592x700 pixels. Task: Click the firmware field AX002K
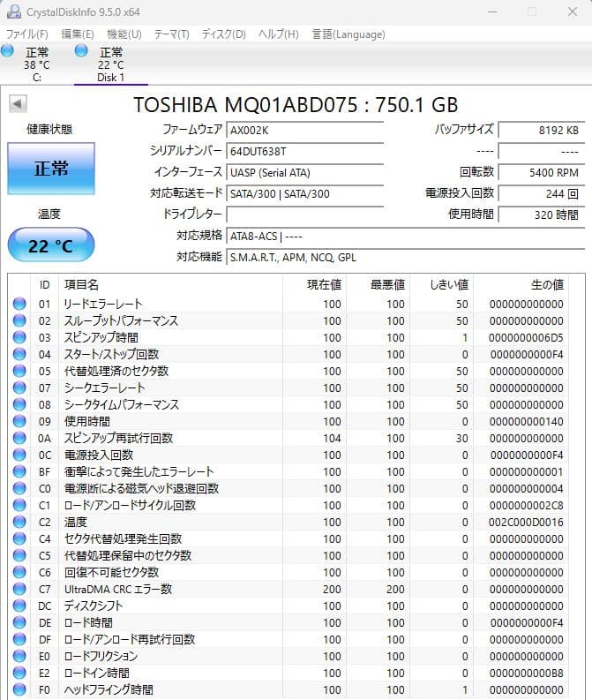pos(305,130)
